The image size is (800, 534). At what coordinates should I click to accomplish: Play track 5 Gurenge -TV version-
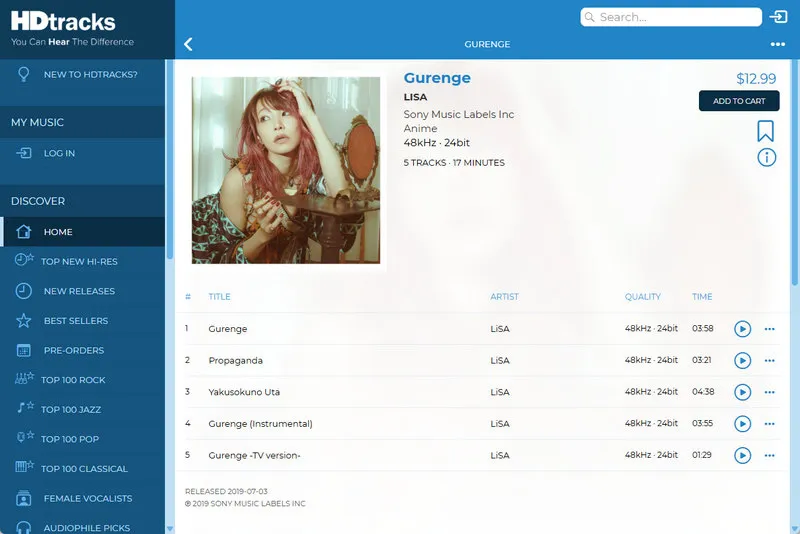[x=742, y=455]
